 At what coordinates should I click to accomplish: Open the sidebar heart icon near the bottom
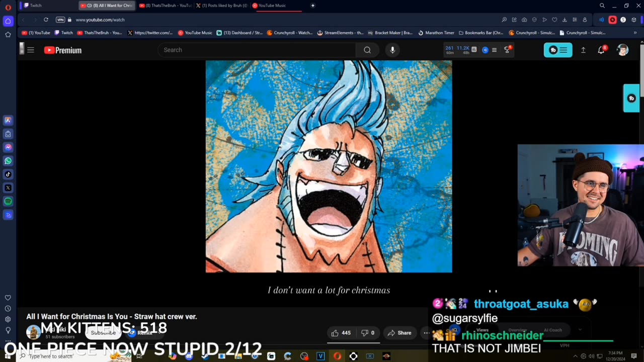pyautogui.click(x=8, y=298)
